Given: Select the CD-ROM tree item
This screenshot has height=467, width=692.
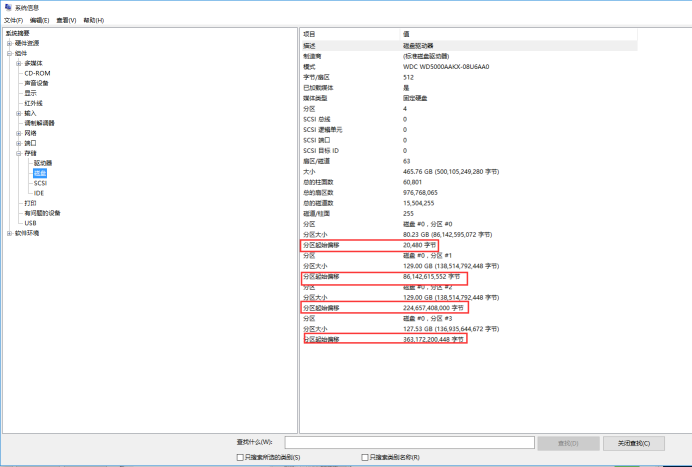Looking at the screenshot, I should [38, 73].
